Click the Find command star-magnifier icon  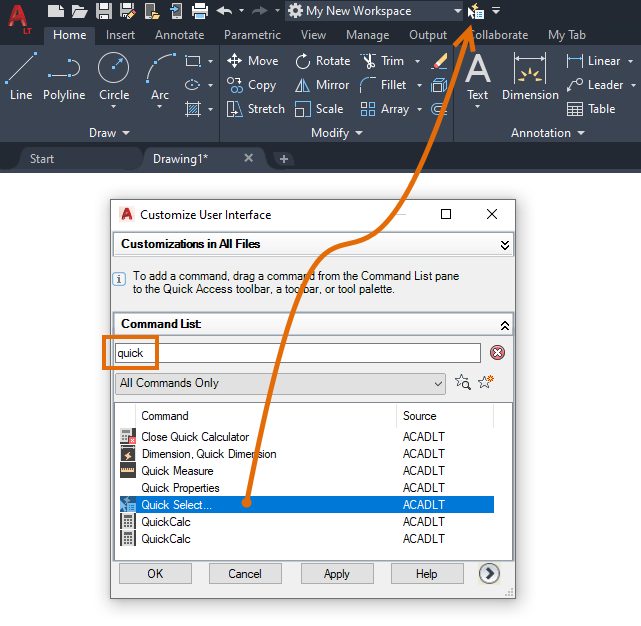tap(462, 382)
